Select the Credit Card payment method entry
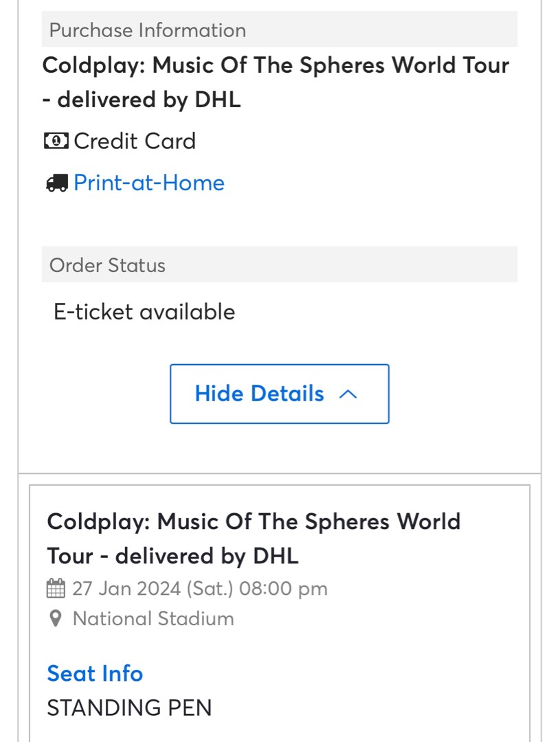 tap(135, 141)
